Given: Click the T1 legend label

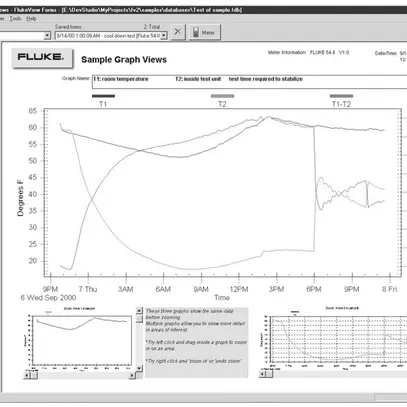Looking at the screenshot, I should coord(103,104).
